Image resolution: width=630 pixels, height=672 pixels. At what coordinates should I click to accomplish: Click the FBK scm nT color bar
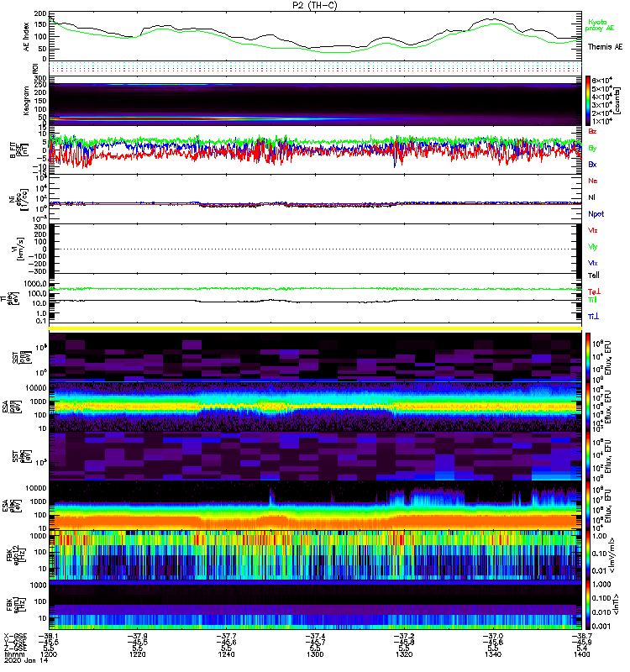click(x=589, y=605)
